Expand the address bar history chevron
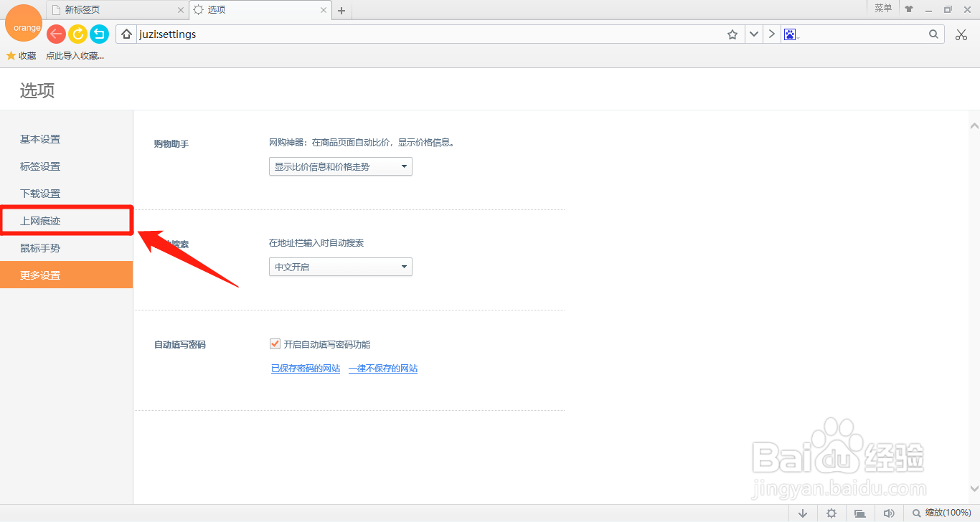980x522 pixels. pos(753,34)
